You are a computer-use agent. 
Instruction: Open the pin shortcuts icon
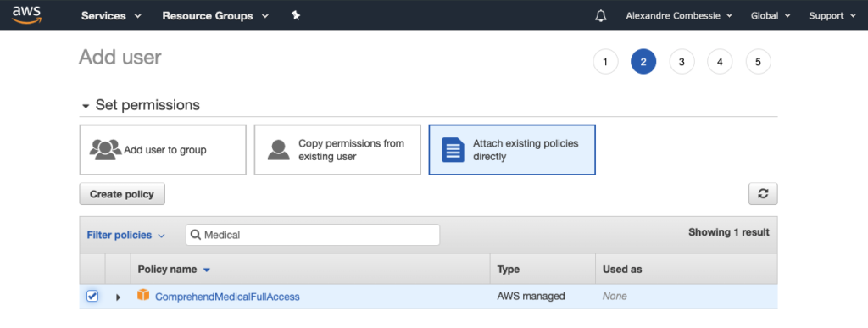coord(296,16)
